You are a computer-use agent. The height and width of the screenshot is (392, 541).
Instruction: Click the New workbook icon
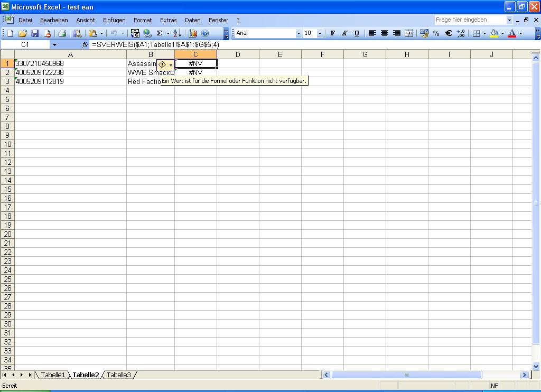[x=10, y=33]
